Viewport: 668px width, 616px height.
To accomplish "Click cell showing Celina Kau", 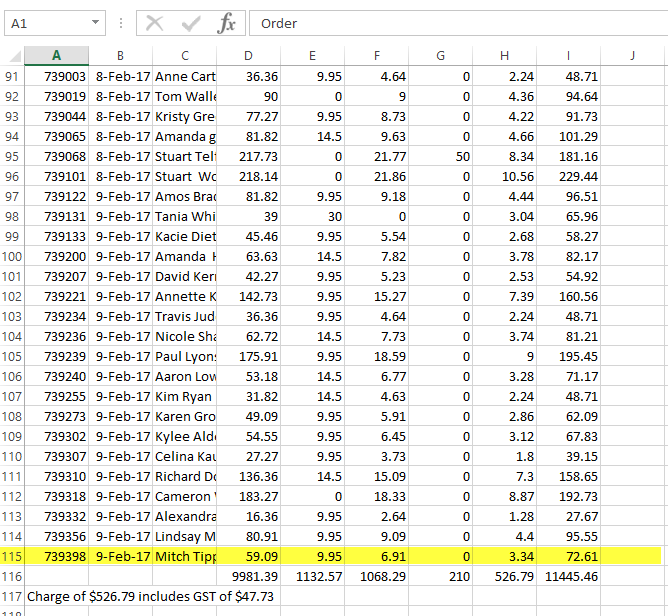I will [184, 457].
